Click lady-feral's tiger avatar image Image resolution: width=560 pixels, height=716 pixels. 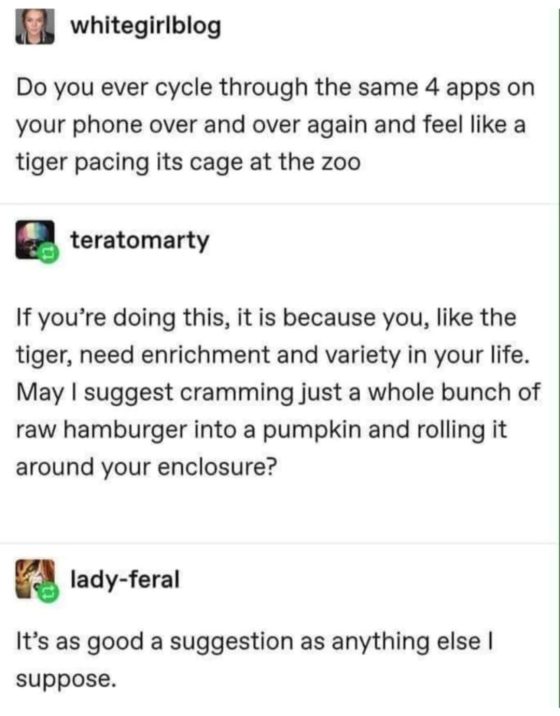[35, 579]
